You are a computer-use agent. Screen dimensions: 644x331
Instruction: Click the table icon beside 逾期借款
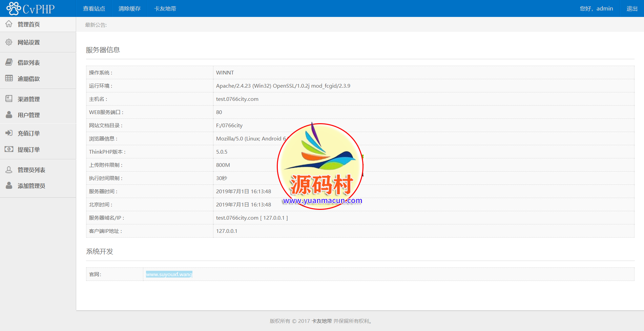9,79
